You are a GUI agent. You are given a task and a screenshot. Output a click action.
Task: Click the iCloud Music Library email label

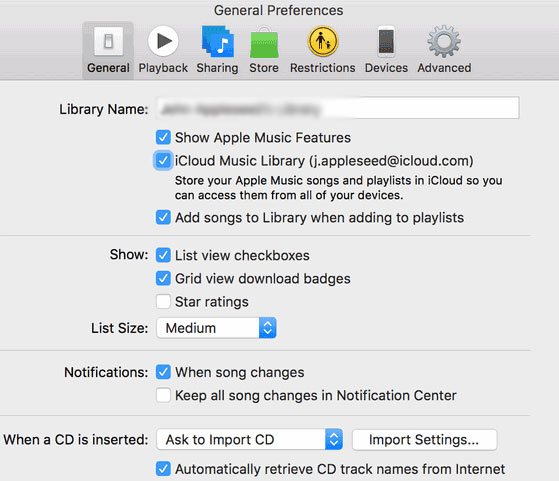[x=324, y=161]
